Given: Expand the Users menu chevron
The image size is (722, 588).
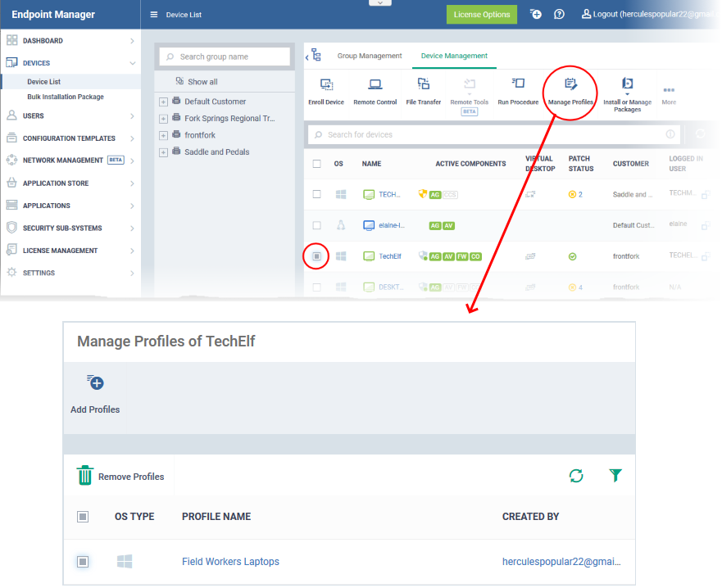Looking at the screenshot, I should coord(132,116).
